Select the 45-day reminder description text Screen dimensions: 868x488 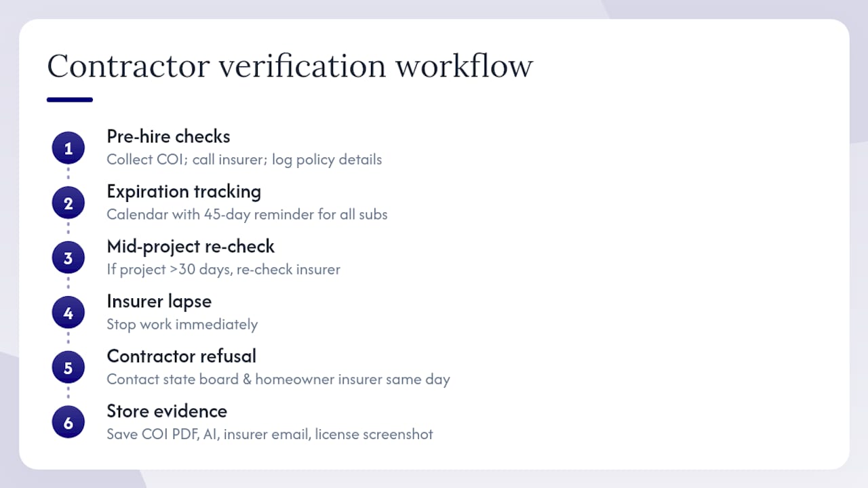(247, 215)
